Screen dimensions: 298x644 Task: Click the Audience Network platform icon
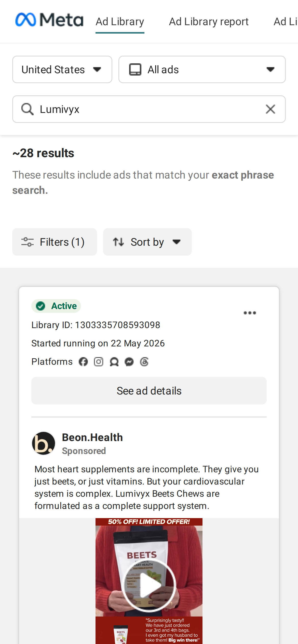point(114,362)
